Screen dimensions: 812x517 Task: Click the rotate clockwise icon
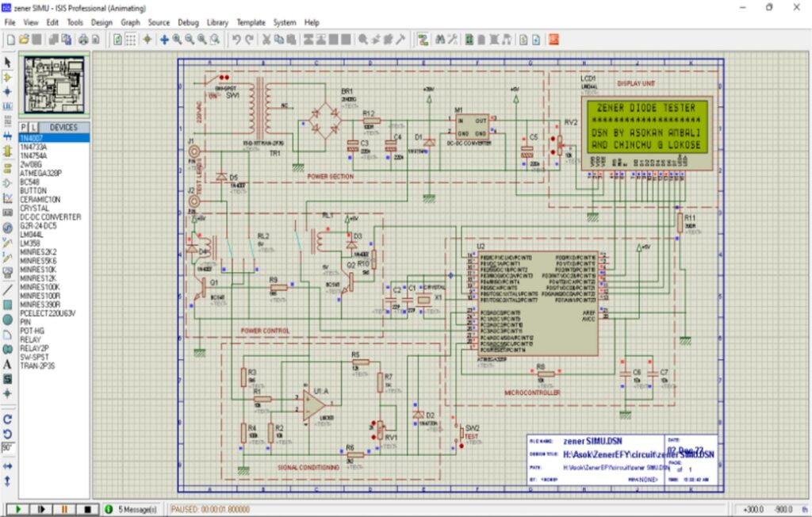8,419
